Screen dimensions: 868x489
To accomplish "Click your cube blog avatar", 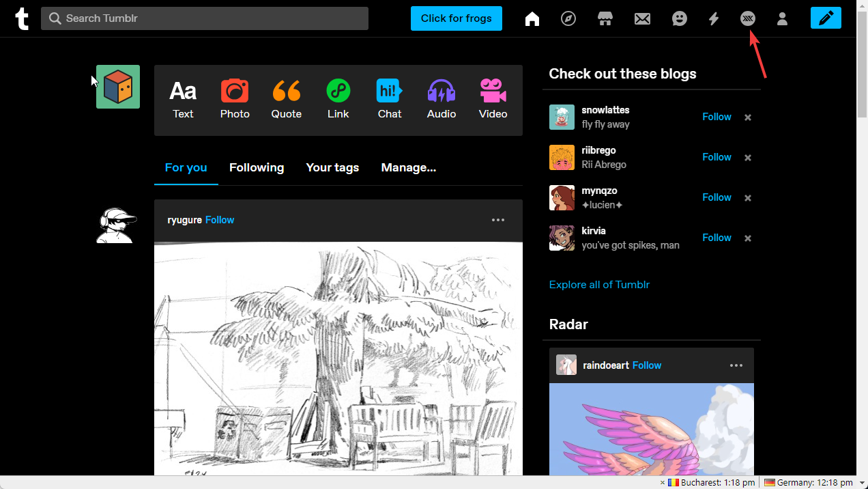I will click(x=118, y=87).
